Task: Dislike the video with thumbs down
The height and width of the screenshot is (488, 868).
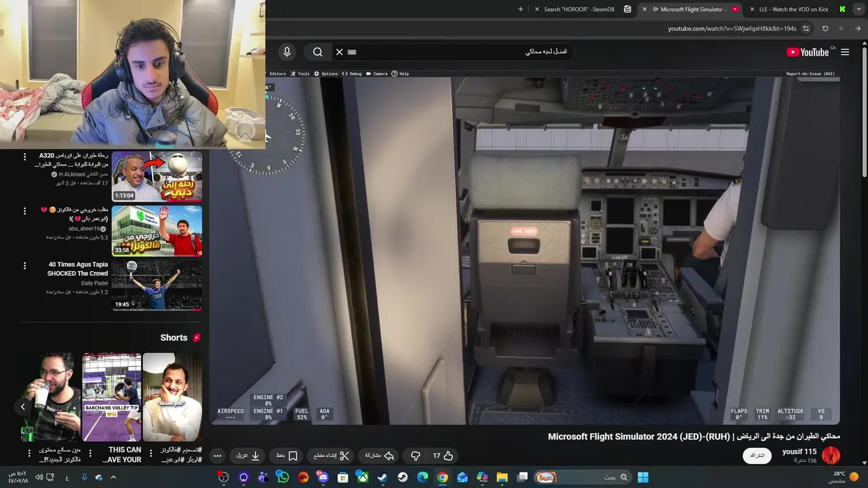Action: [416, 455]
